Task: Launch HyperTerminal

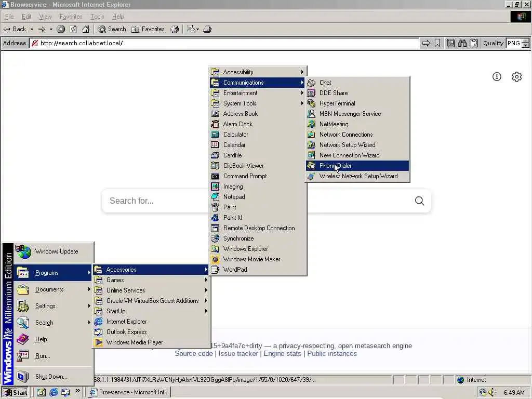Action: click(x=357, y=103)
